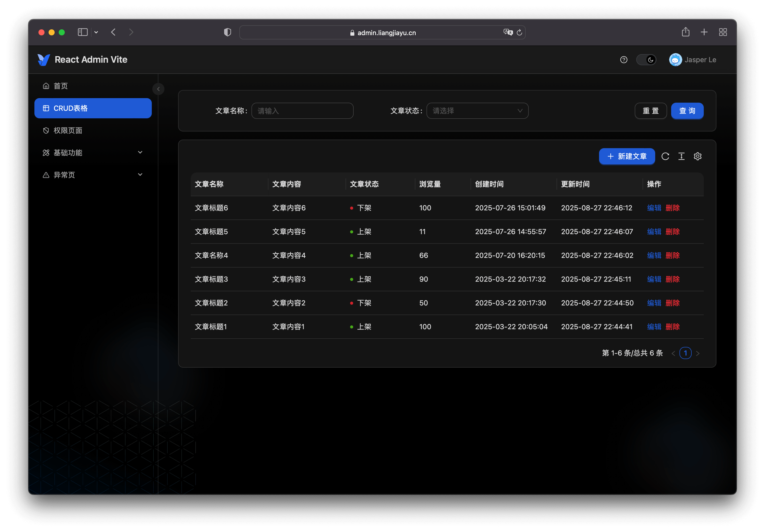The height and width of the screenshot is (532, 765).
Task: Go to 首页 menu item
Action: 61,86
